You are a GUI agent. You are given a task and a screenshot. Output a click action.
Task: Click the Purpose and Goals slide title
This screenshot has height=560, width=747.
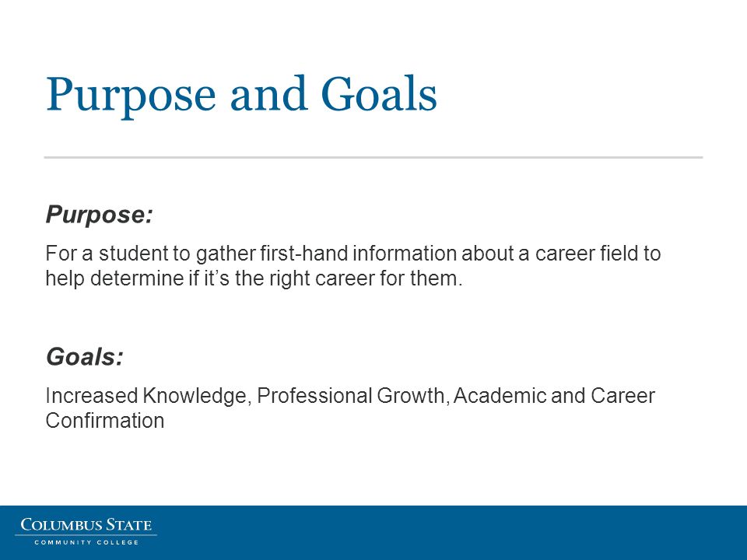(241, 94)
